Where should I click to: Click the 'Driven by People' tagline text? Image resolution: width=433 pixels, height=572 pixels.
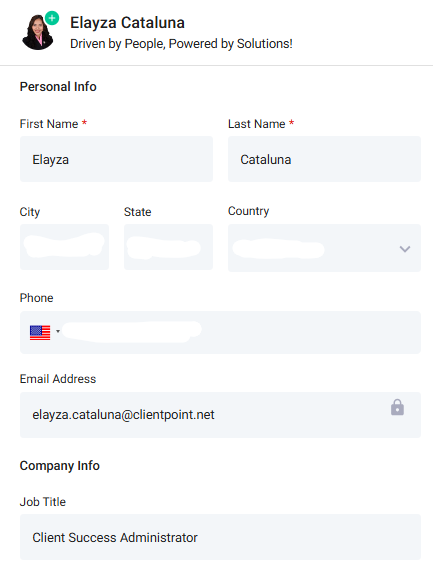pyautogui.click(x=181, y=44)
